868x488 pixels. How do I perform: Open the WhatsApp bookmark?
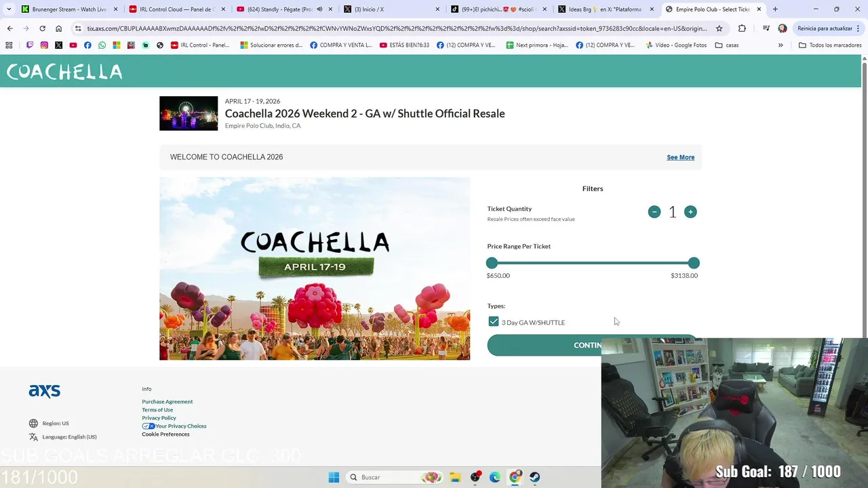point(102,45)
